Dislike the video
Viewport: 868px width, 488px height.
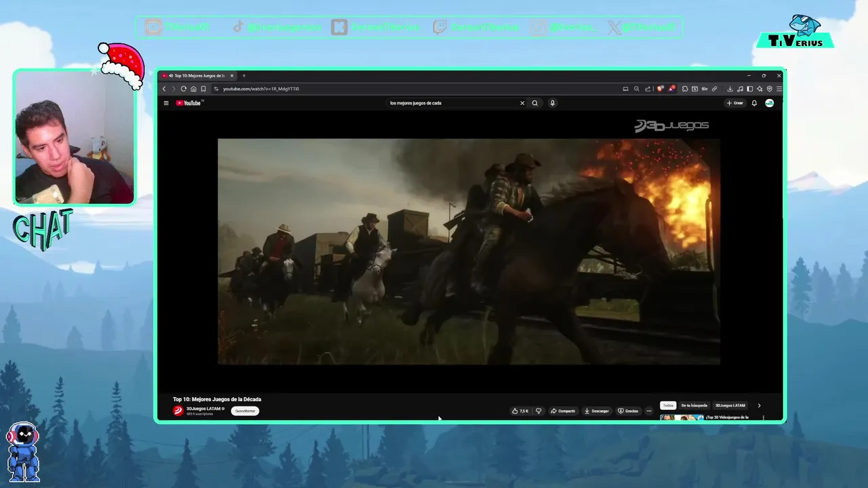(538, 411)
